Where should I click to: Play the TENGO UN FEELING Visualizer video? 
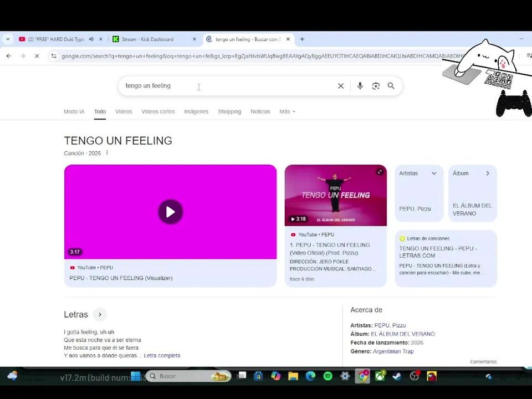coord(170,212)
